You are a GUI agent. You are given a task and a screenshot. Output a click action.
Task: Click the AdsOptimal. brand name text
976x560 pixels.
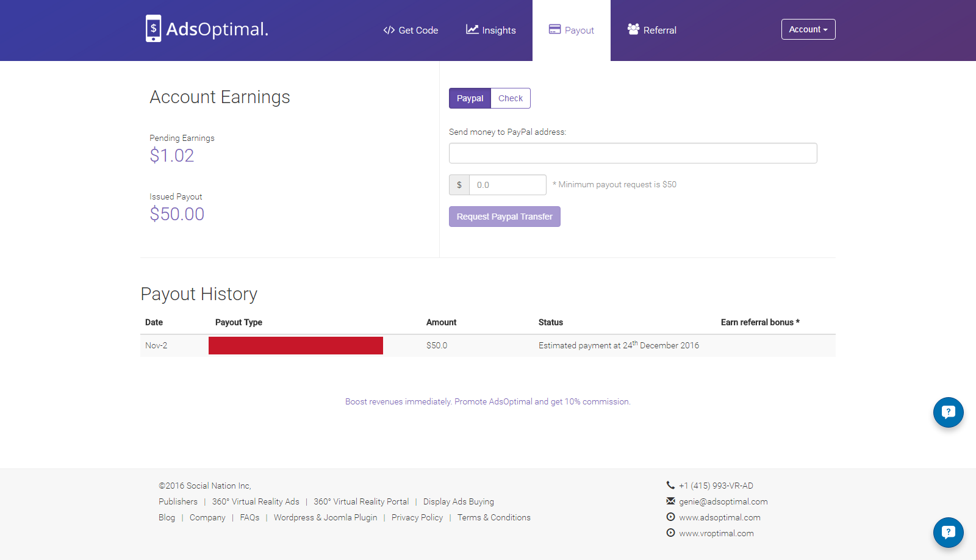click(x=217, y=29)
